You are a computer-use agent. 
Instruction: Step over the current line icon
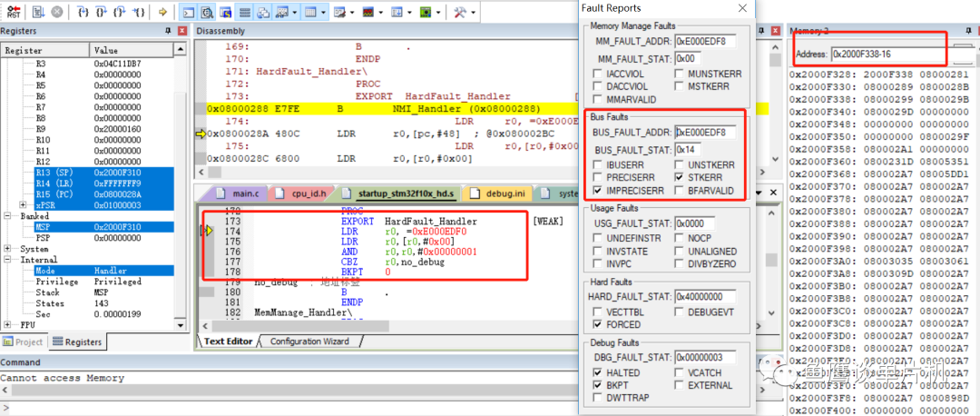click(x=102, y=11)
